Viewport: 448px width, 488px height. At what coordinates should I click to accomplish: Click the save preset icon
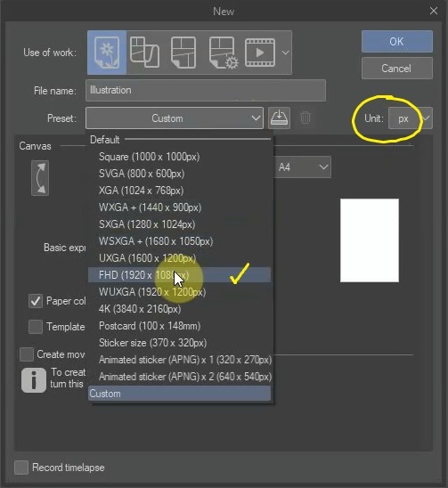point(279,118)
